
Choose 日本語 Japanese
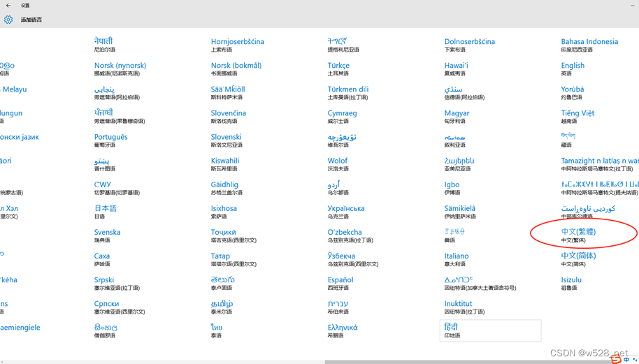tap(105, 212)
